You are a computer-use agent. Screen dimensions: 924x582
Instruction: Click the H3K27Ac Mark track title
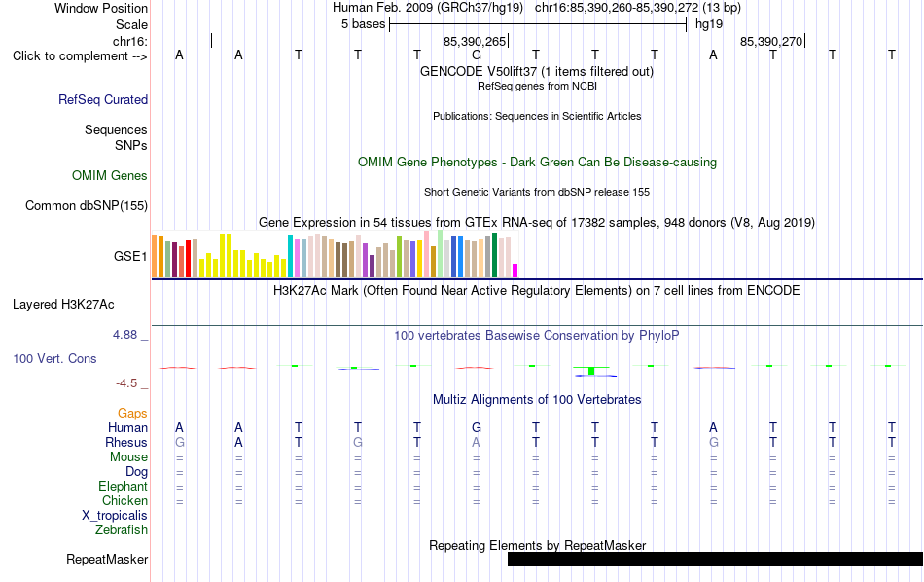tap(537, 291)
